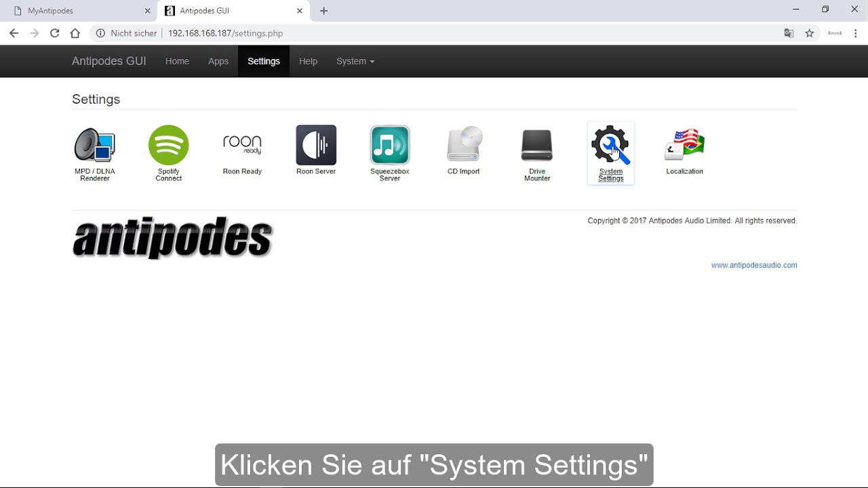Screen dimensions: 868x488
Task: Open the Spotify Connect settings icon
Action: (x=169, y=145)
